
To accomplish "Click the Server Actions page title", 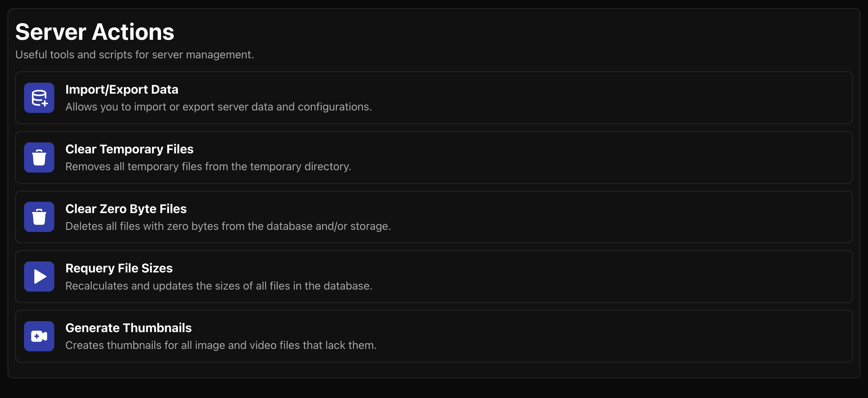I will click(95, 31).
